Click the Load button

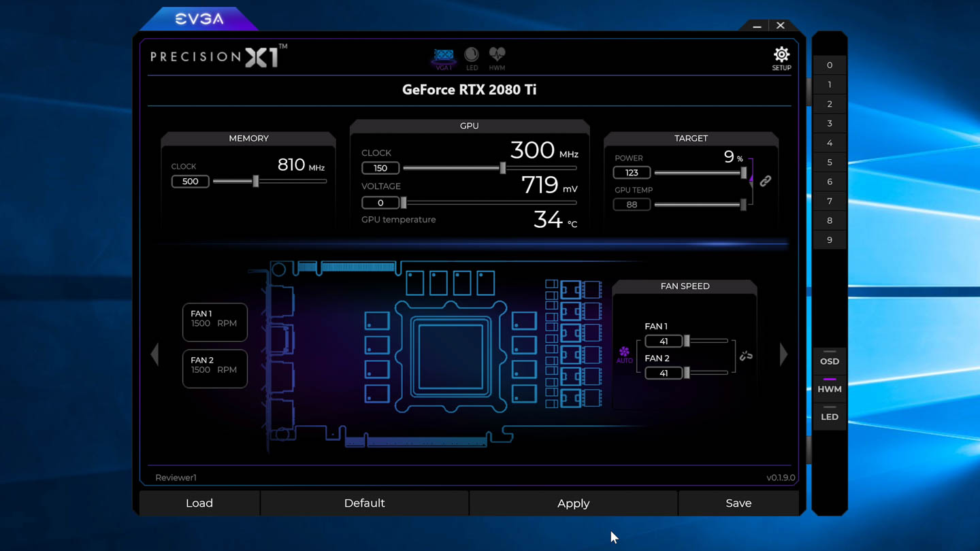pyautogui.click(x=199, y=503)
